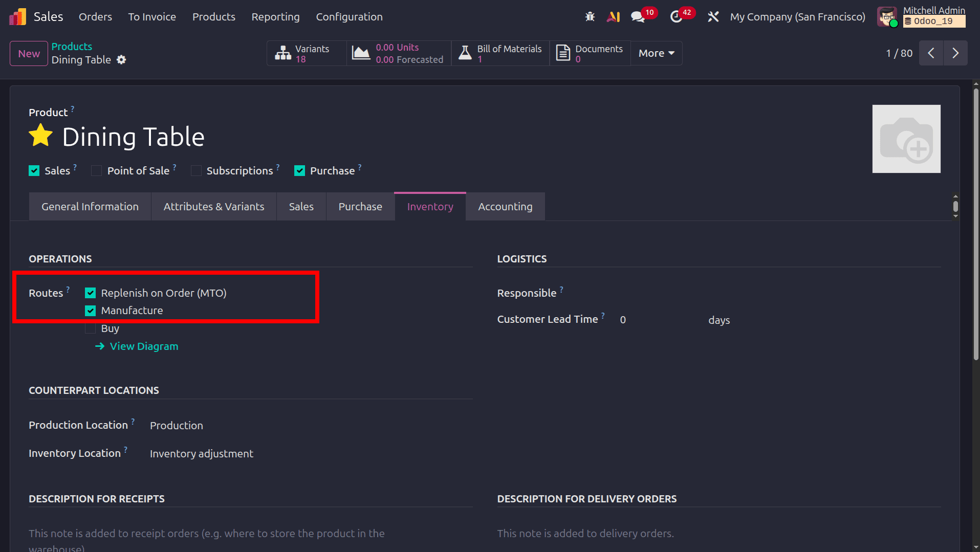Image resolution: width=980 pixels, height=552 pixels.
Task: Edit the Customer Lead Time value
Action: (x=660, y=320)
